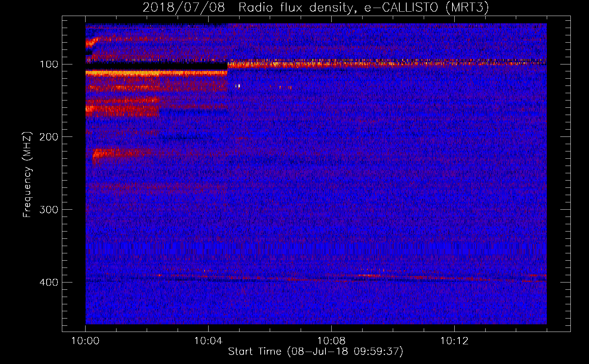Click the 200 frequency tick label
Screen dimensions: 589x364
tap(49, 137)
